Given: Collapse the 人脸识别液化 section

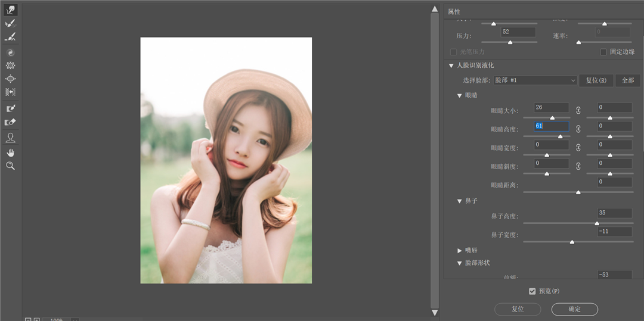Looking at the screenshot, I should click(451, 66).
